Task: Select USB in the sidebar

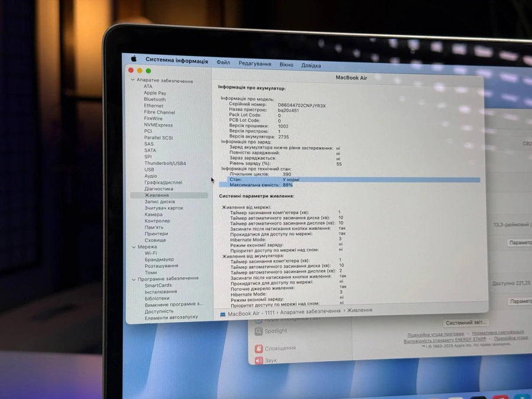Action: (150, 170)
